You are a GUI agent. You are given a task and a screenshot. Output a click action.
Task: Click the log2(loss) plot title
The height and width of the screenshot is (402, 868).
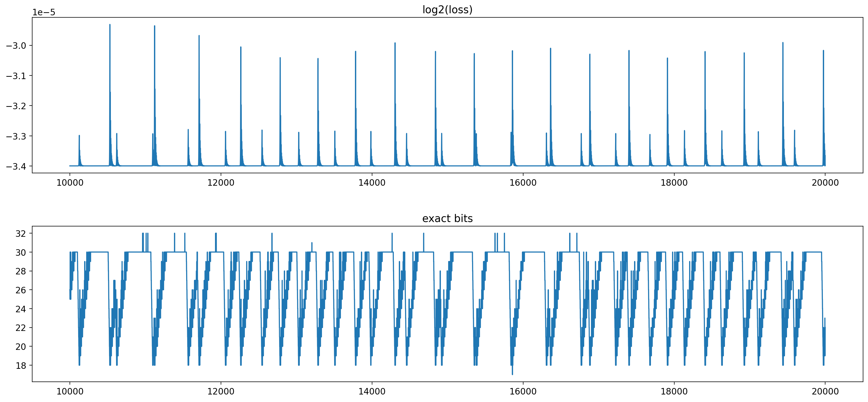pos(447,10)
